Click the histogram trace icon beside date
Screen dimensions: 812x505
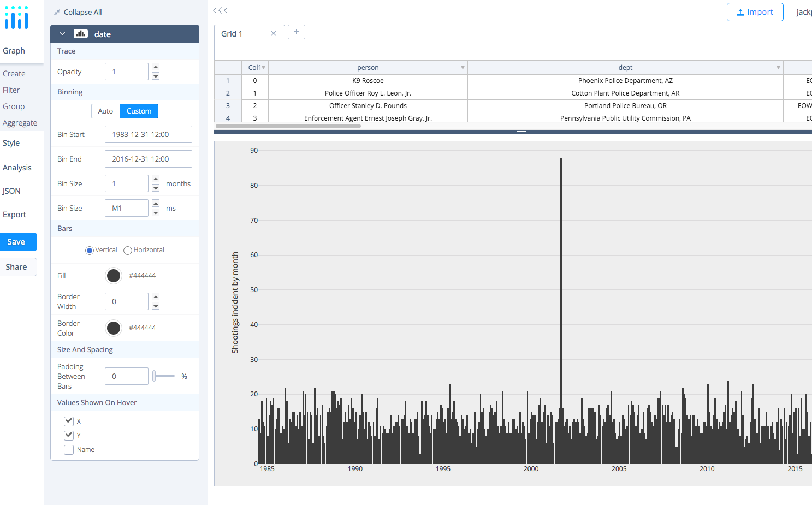coord(80,33)
